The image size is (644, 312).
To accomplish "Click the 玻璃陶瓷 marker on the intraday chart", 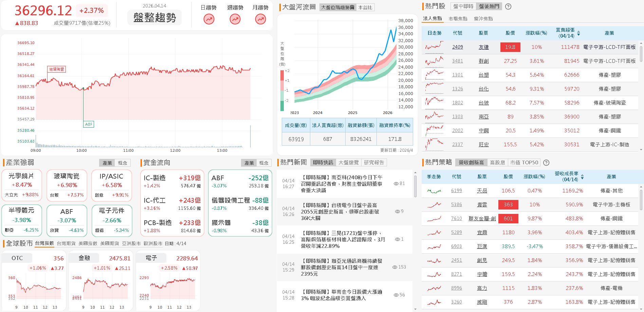I will coord(56,69).
